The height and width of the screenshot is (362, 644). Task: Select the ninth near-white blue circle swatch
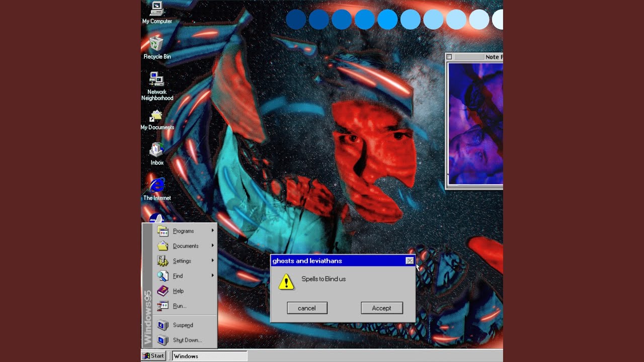point(479,19)
